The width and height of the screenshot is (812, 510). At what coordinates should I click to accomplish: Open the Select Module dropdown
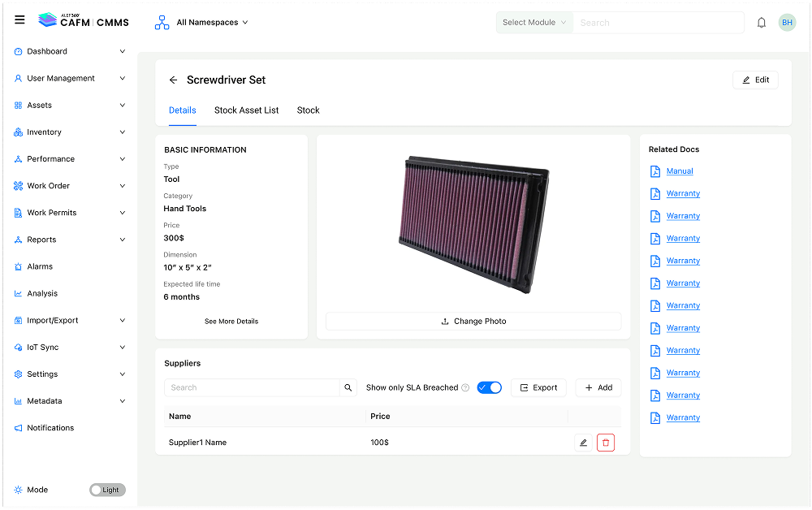(534, 23)
